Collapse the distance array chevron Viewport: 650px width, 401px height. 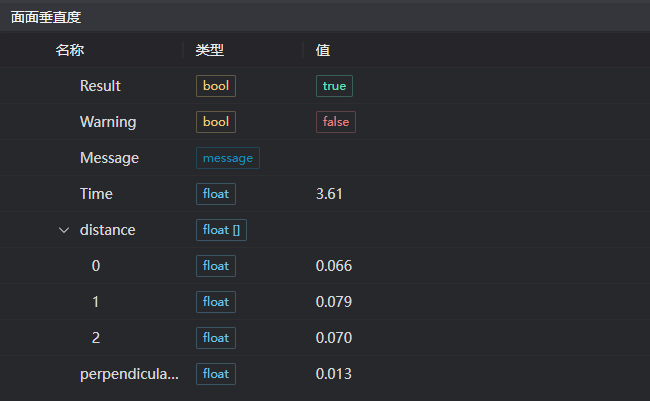tap(64, 230)
